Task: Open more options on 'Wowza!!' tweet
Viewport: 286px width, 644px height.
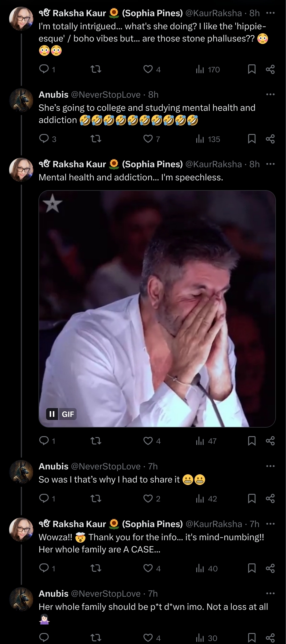Action: pos(270,524)
